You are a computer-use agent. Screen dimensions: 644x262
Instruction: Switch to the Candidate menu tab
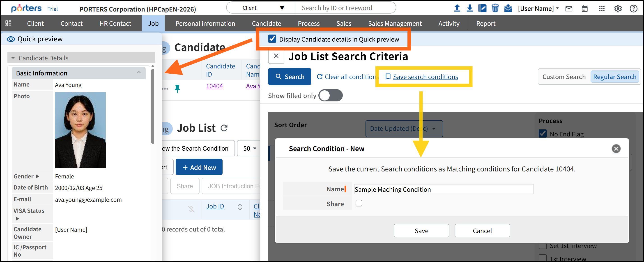point(266,23)
